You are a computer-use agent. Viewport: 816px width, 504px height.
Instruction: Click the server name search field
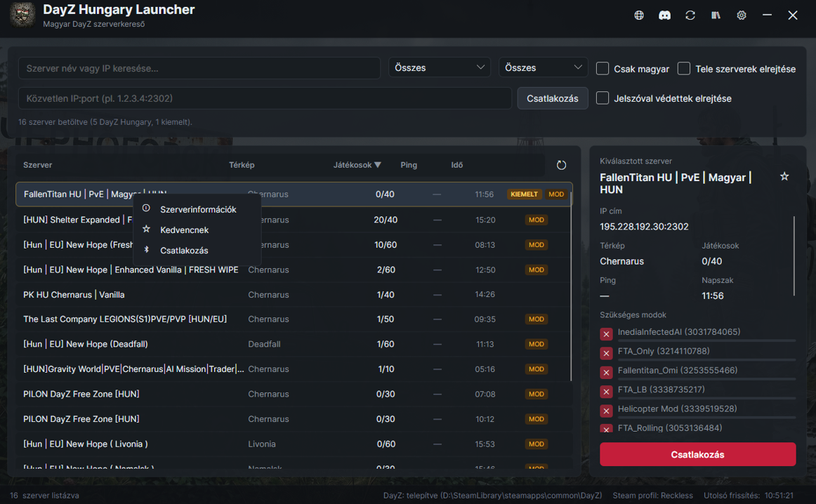pos(199,68)
